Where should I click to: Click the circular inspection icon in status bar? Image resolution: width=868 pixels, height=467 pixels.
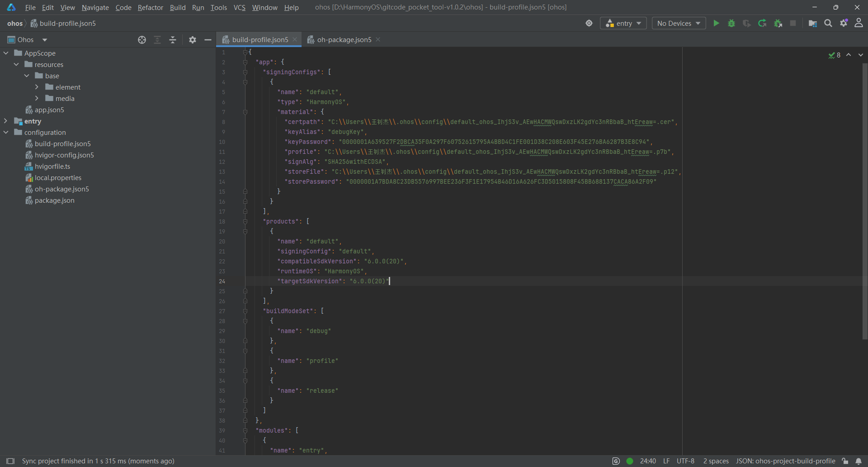point(616,461)
